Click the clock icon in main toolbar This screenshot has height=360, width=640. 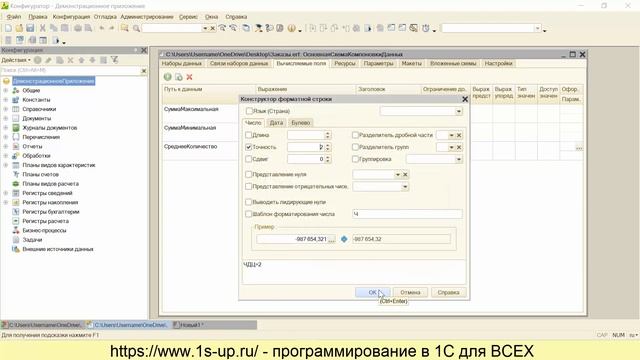(x=426, y=28)
